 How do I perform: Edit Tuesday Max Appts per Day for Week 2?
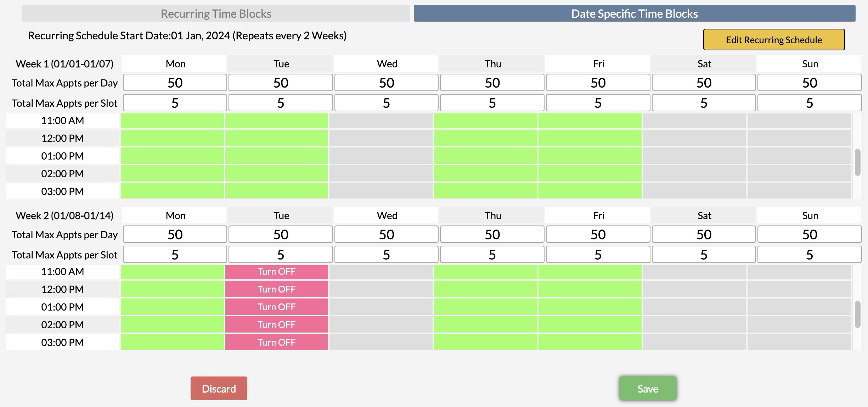[280, 234]
